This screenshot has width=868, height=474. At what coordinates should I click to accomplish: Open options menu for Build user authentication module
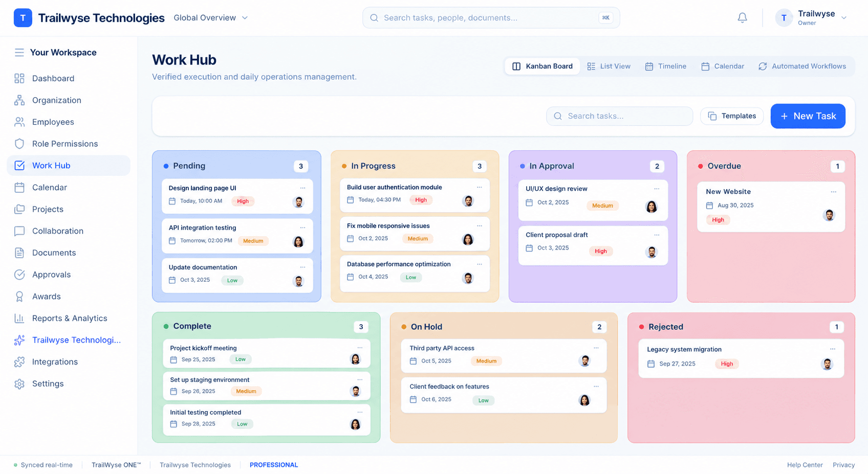click(480, 187)
